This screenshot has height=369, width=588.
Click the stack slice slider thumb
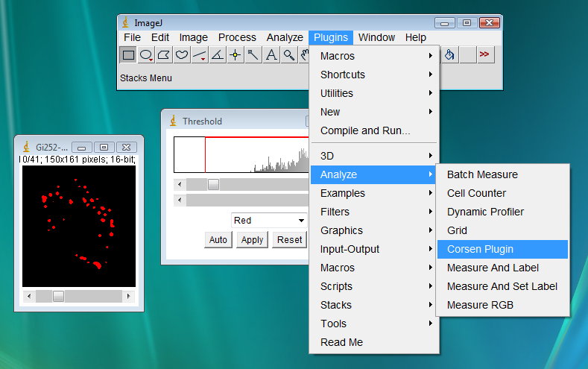[x=58, y=296]
